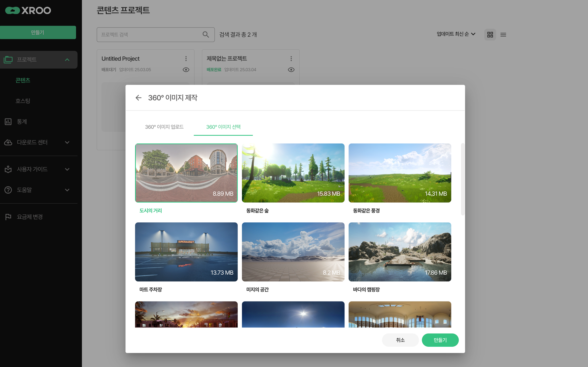Toggle the Untitled Project preview eye icon
Screen dimensions: 588x367
(186, 70)
